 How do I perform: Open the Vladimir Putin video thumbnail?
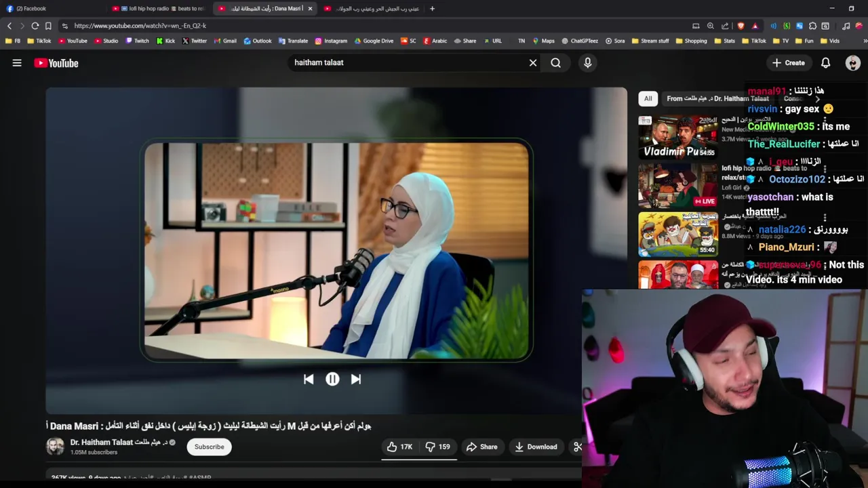678,137
